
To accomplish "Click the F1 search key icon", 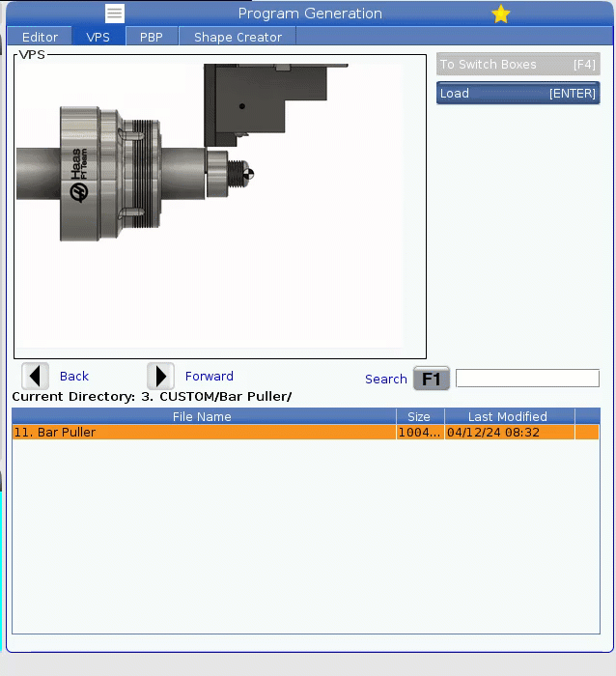I will [x=431, y=379].
